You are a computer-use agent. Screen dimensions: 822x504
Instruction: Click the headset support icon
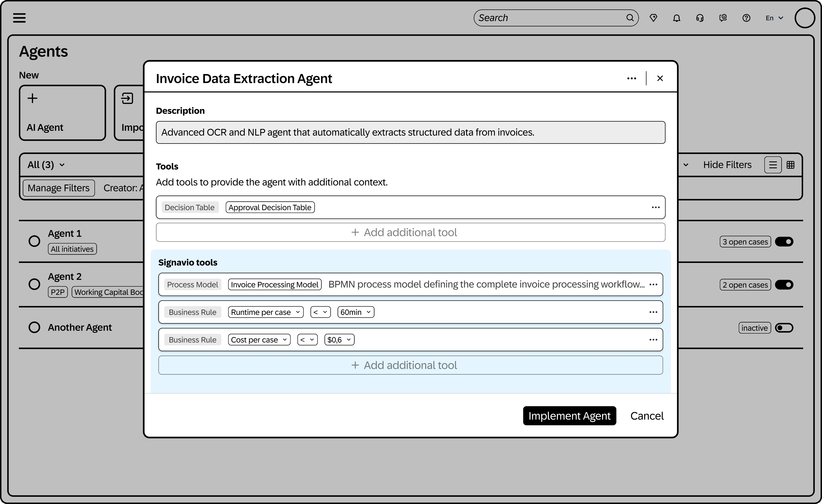[x=700, y=18]
